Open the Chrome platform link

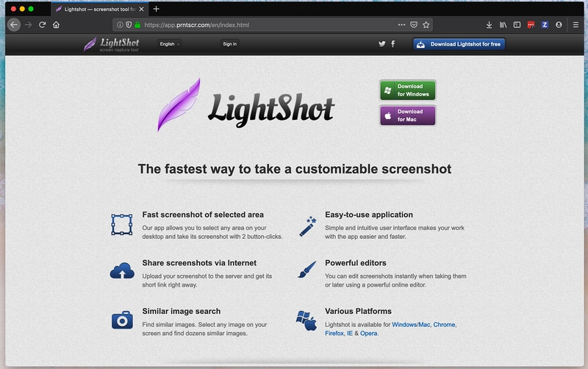pos(444,324)
